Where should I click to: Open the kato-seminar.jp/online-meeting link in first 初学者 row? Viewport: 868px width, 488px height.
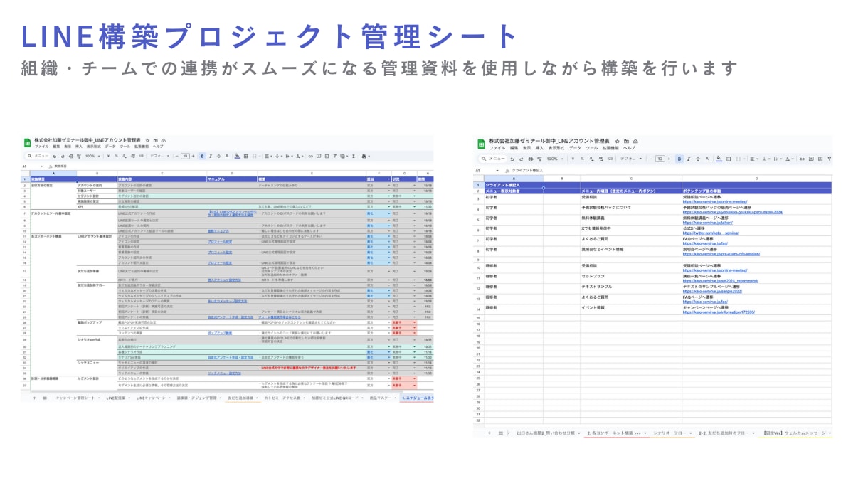pos(714,201)
